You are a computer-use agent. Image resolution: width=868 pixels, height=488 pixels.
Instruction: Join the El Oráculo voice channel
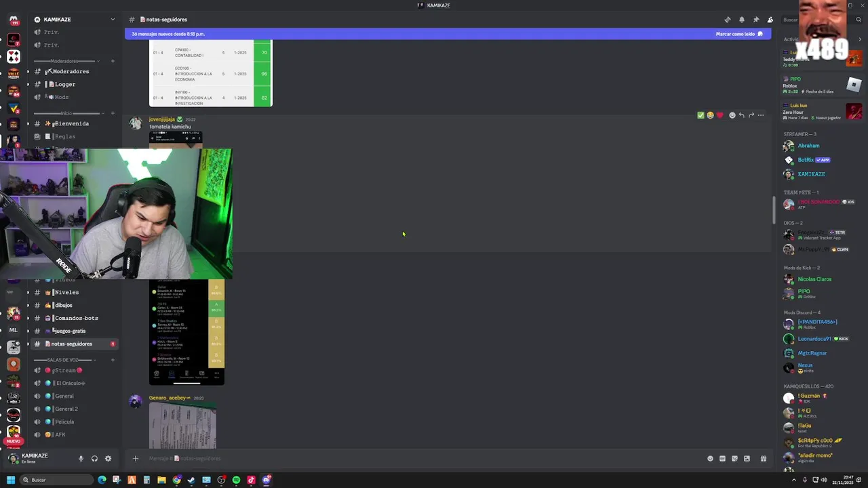coord(75,384)
